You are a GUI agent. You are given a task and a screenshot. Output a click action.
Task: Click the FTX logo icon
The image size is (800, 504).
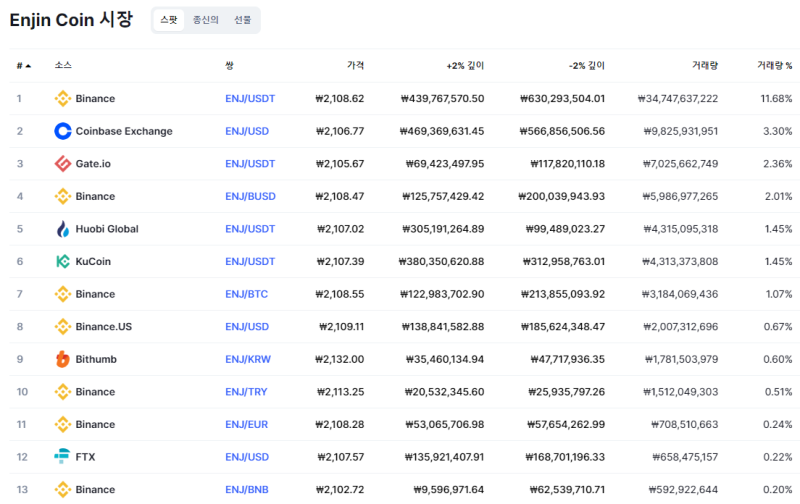62,456
